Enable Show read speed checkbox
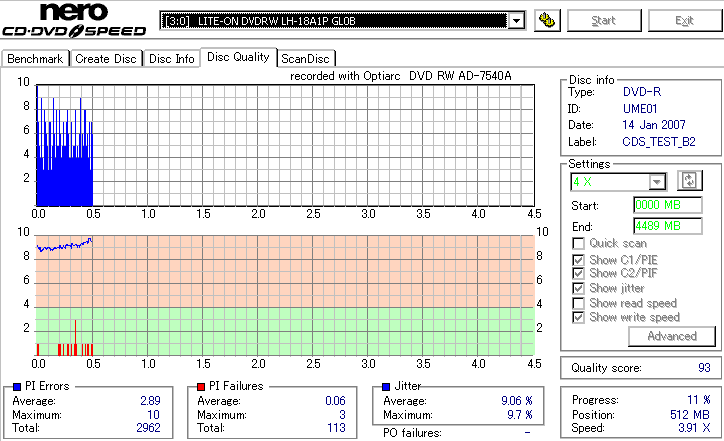Screen dimensions: 724x441 [578, 303]
